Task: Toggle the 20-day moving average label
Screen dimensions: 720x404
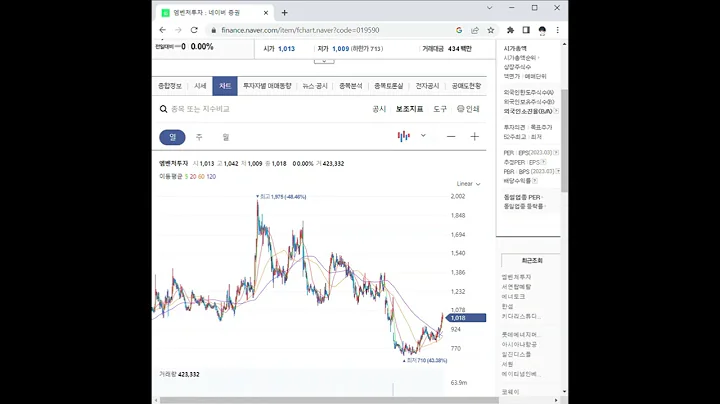Action: [193, 177]
